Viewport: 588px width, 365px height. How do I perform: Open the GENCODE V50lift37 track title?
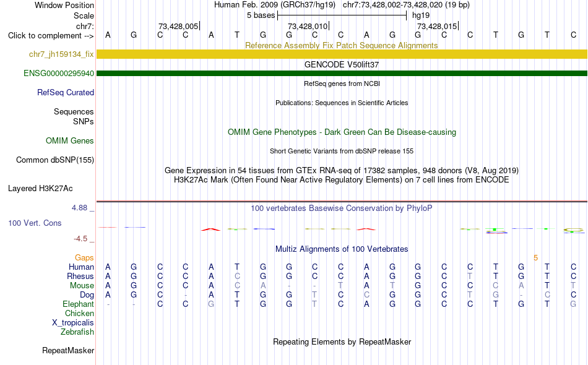click(x=342, y=64)
